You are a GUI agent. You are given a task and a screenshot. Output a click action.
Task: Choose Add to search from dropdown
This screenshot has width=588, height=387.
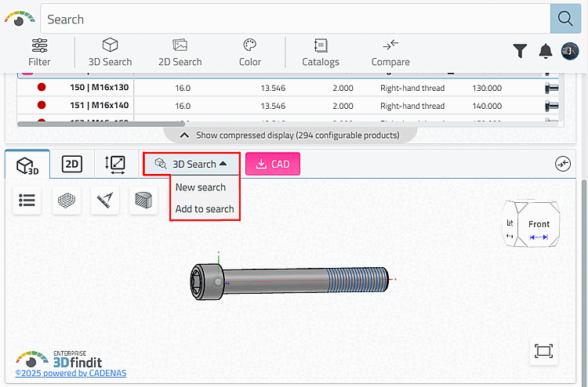click(x=205, y=209)
